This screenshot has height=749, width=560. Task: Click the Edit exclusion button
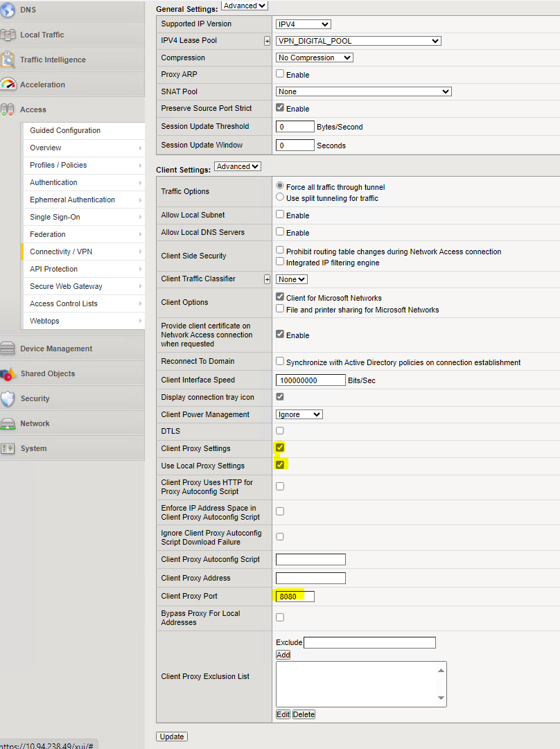point(283,714)
